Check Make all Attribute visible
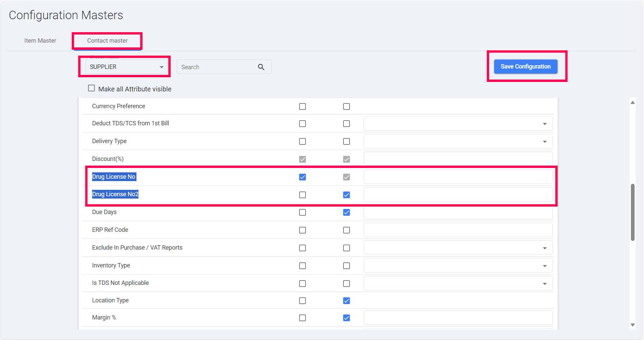 coord(91,88)
